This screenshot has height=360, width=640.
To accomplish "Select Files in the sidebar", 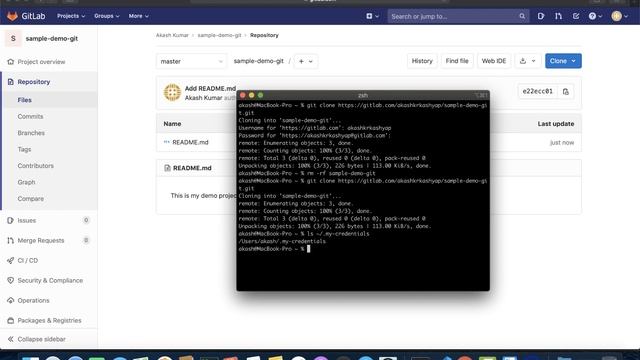I will tap(24, 100).
